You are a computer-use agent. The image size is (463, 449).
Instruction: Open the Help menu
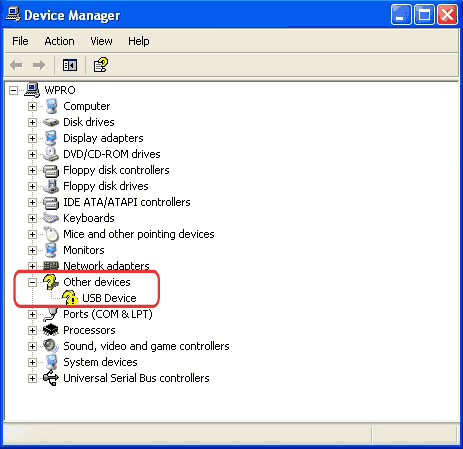pos(139,41)
